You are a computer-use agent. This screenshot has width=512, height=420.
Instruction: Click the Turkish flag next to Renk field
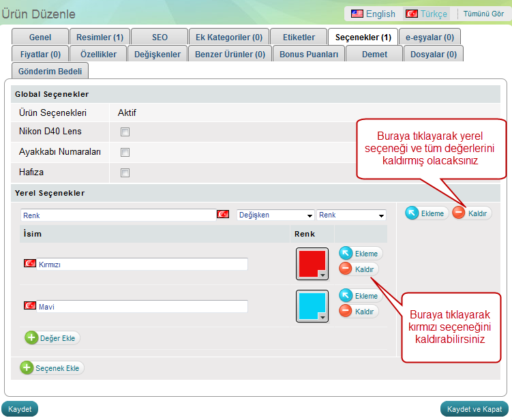[223, 214]
